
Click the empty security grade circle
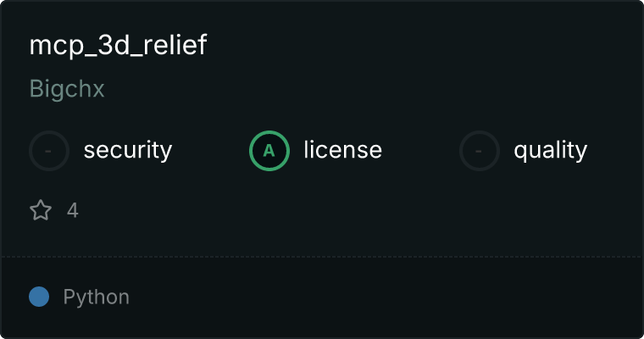coord(49,151)
